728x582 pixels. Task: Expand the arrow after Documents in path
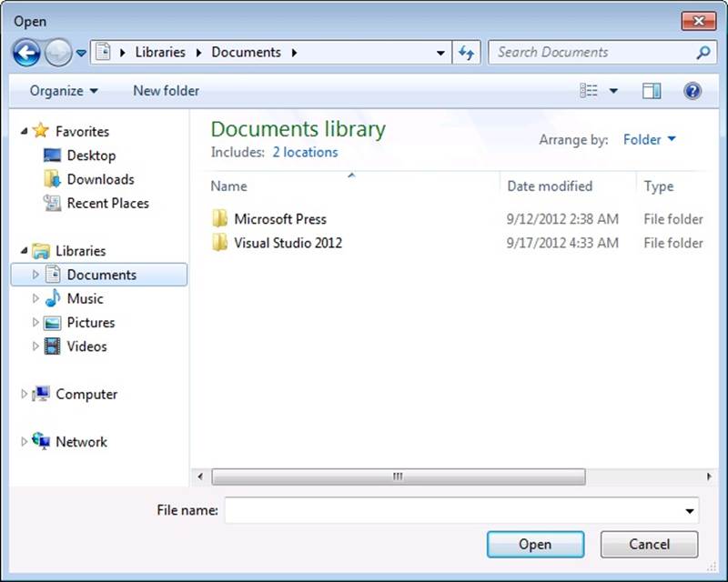point(294,53)
